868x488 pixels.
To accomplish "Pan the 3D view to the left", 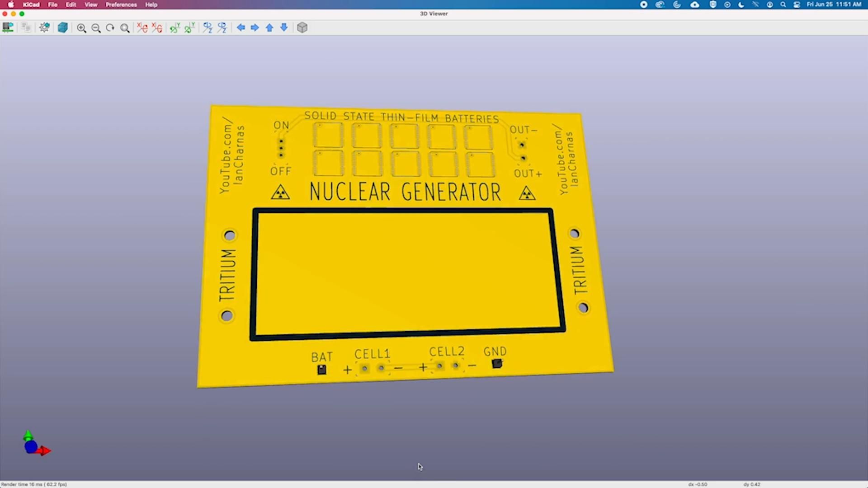I will click(x=241, y=28).
